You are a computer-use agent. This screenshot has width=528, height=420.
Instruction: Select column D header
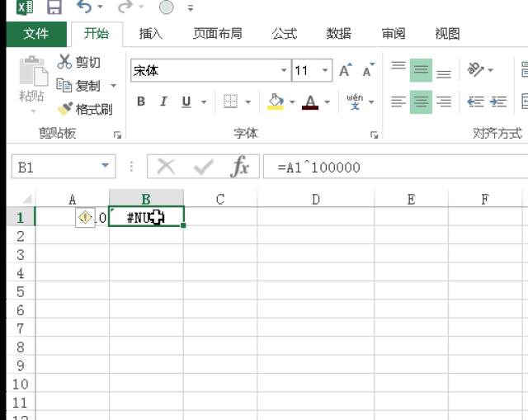[315, 199]
